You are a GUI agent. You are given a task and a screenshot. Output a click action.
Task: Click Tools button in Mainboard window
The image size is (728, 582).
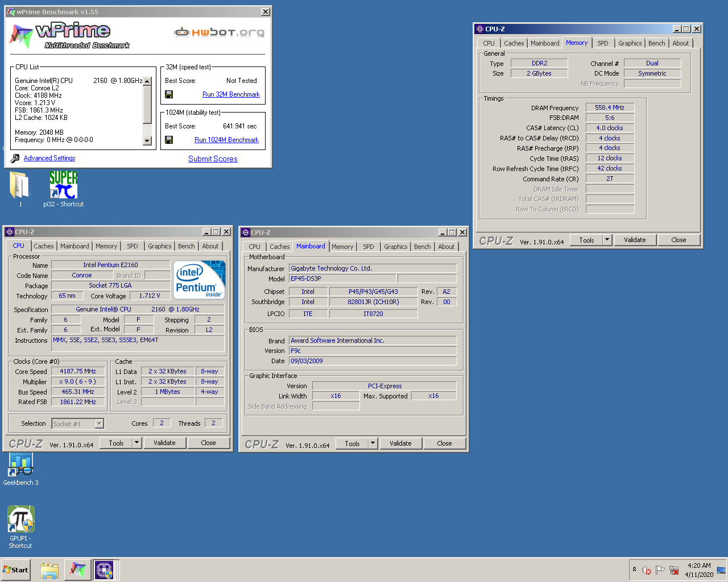point(352,443)
